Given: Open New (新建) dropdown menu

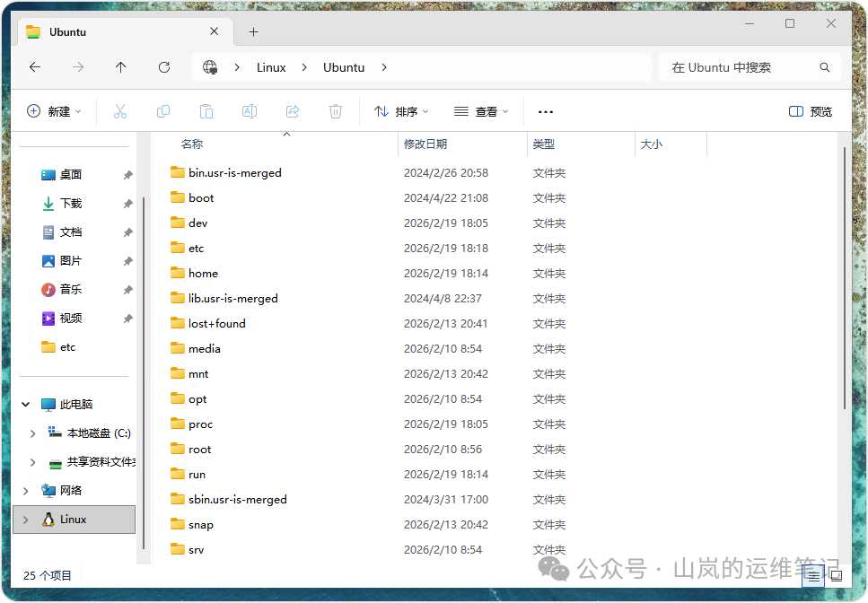Looking at the screenshot, I should [x=54, y=112].
